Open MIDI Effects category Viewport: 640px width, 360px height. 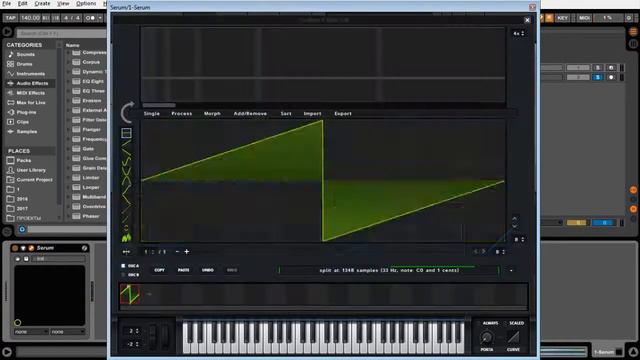click(31, 93)
